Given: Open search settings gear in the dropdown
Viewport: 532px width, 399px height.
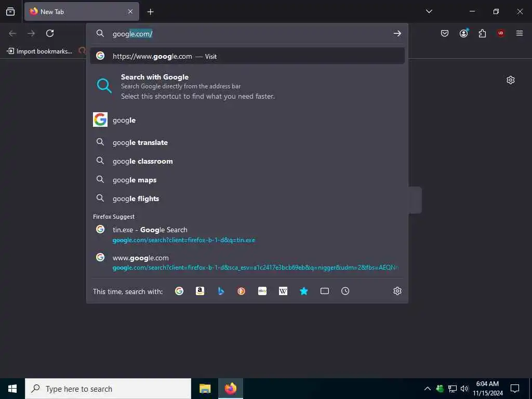Looking at the screenshot, I should (397, 291).
